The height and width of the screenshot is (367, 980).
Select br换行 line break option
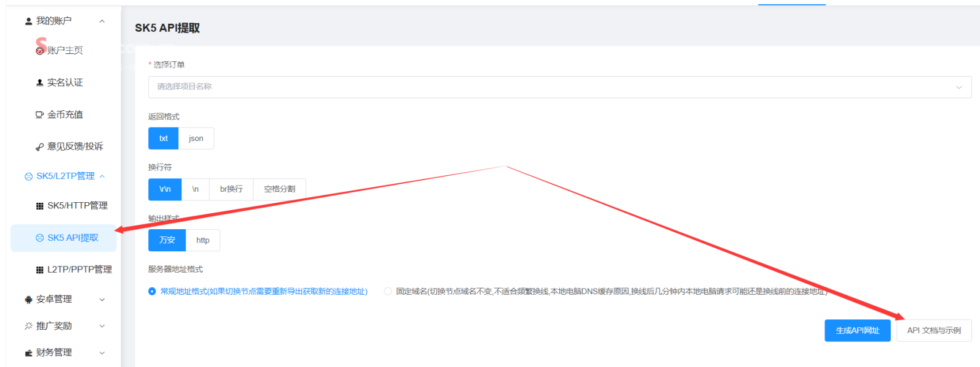click(232, 189)
